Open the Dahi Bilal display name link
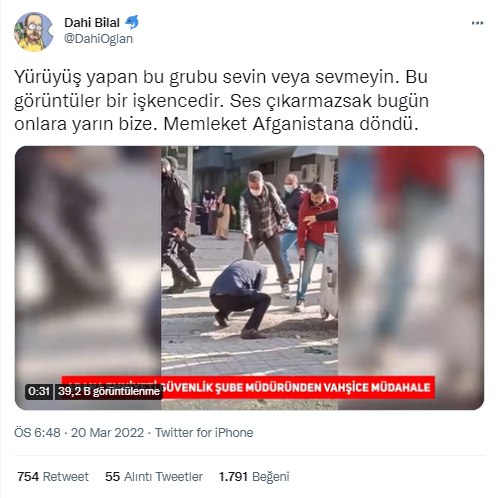497x498 pixels. 92,23
